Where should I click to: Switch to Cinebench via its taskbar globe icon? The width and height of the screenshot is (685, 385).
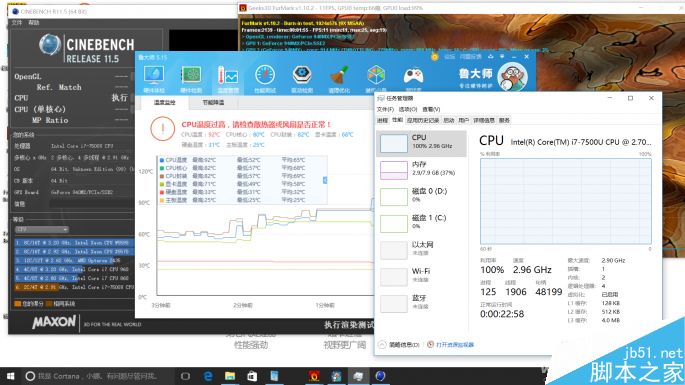380,376
